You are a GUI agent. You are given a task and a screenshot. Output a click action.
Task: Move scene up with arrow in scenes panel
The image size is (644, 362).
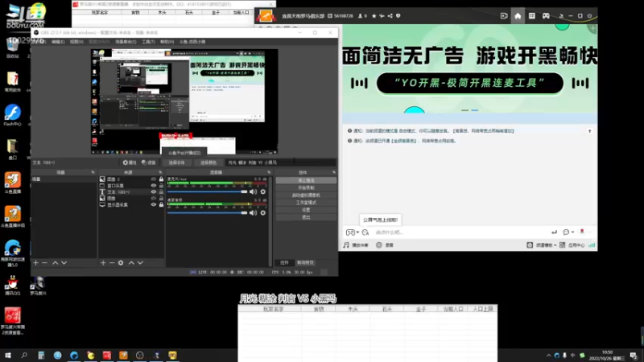(55, 263)
